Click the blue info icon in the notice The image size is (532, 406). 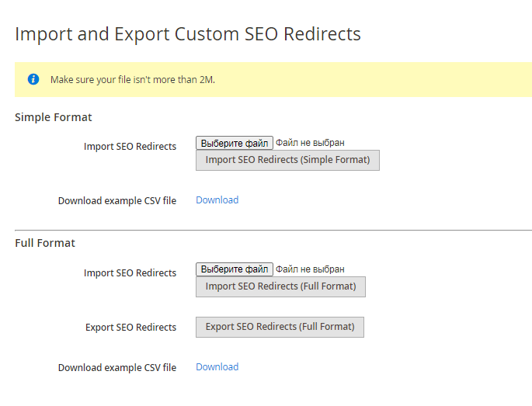pyautogui.click(x=33, y=79)
